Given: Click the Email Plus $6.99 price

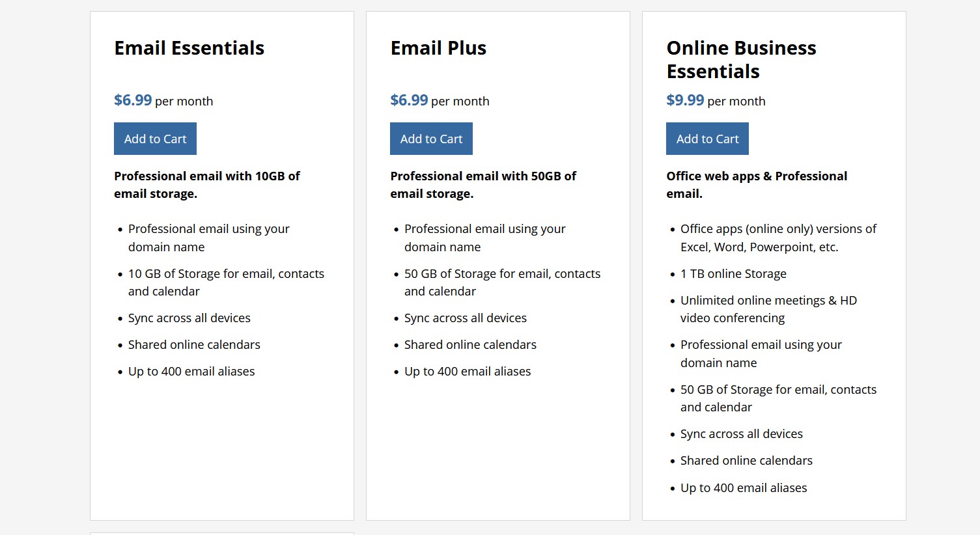Looking at the screenshot, I should point(409,100).
